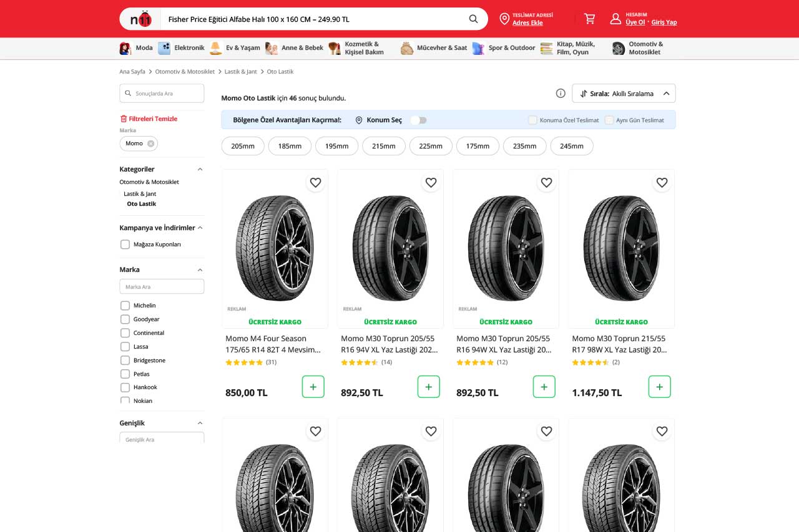This screenshot has height=532, width=799.
Task: Click the Sonuçlarda Ara field
Action: [x=162, y=94]
